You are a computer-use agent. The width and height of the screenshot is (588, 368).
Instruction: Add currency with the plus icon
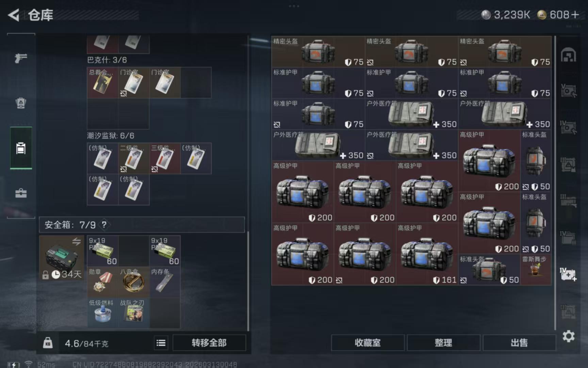click(575, 15)
